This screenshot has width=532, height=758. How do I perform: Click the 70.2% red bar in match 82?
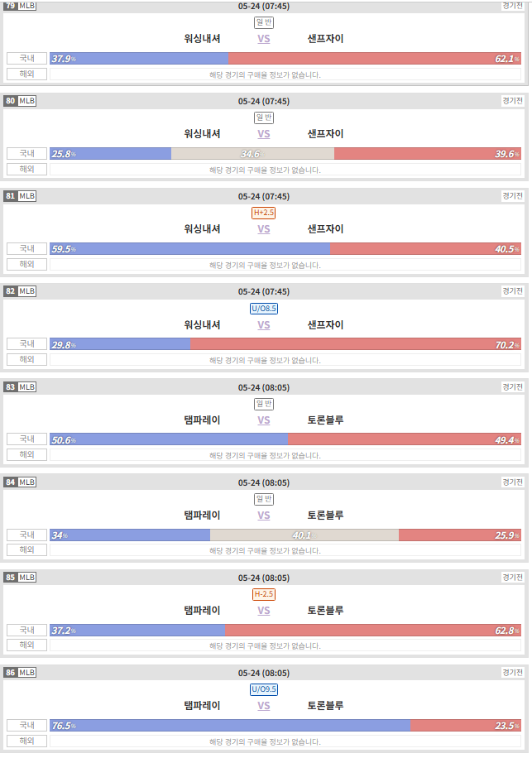pyautogui.click(x=356, y=345)
